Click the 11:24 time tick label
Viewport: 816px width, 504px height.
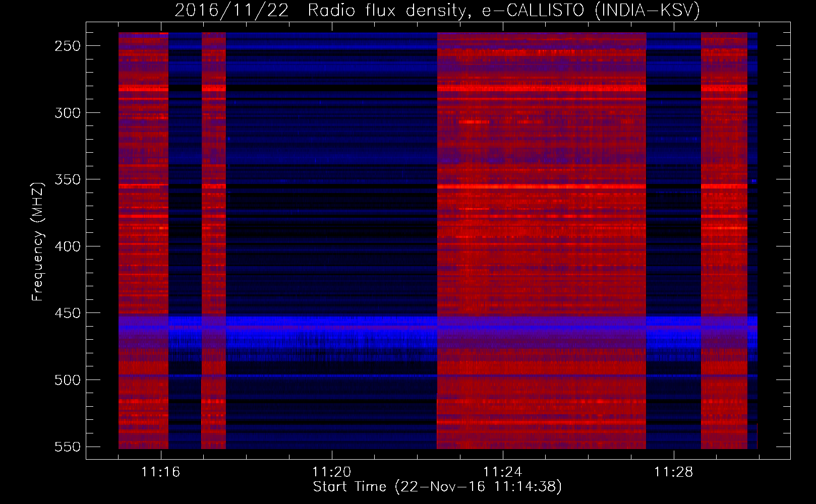click(503, 472)
